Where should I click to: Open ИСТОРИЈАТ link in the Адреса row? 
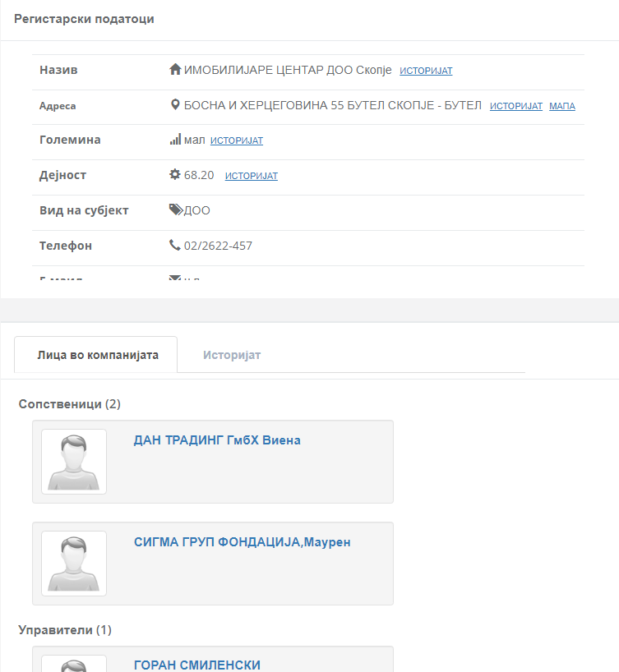[x=516, y=106]
